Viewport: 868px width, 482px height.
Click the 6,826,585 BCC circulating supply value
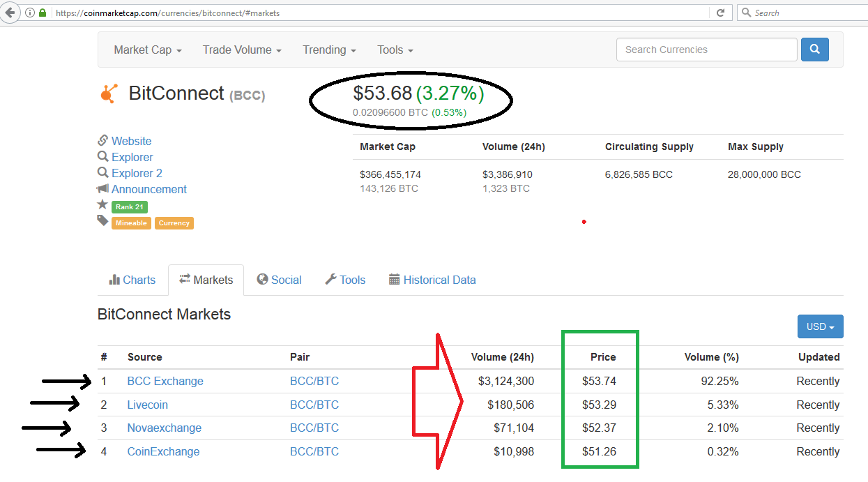click(639, 174)
